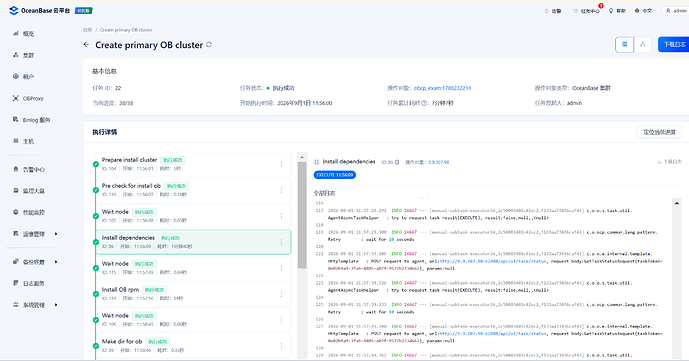Click the subtask list scrollbar thumb
This screenshot has width=689, height=361.
click(302, 215)
